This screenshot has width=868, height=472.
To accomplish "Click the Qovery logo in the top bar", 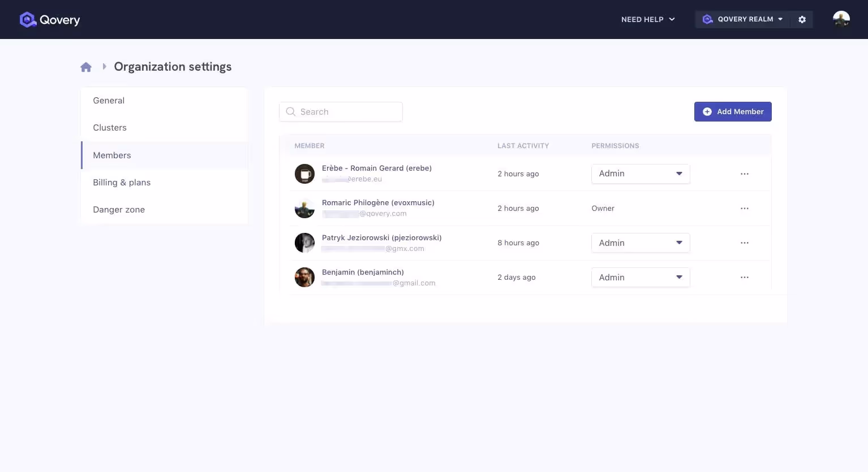I will (x=50, y=19).
